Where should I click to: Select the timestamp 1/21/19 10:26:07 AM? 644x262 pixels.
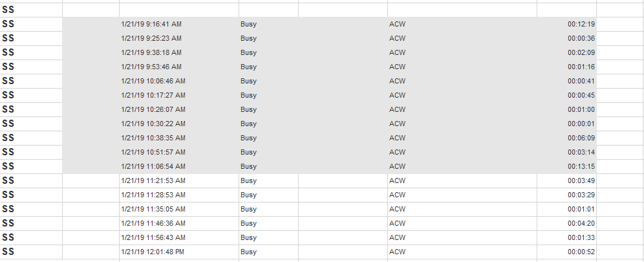point(153,109)
